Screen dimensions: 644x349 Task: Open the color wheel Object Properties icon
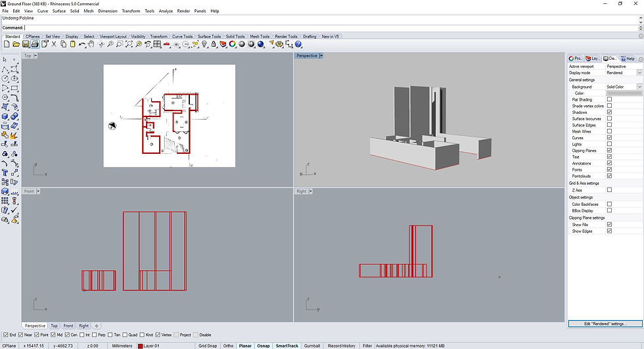click(233, 44)
